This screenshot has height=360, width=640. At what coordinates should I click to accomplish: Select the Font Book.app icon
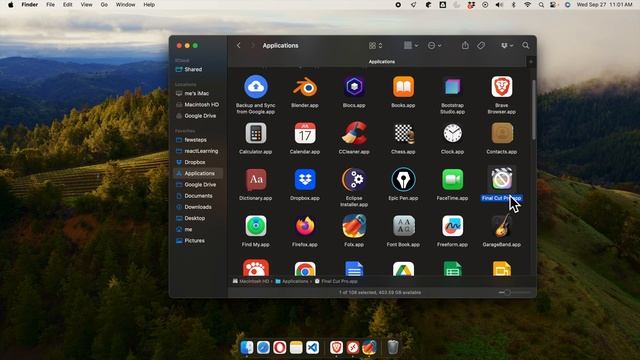[403, 226]
